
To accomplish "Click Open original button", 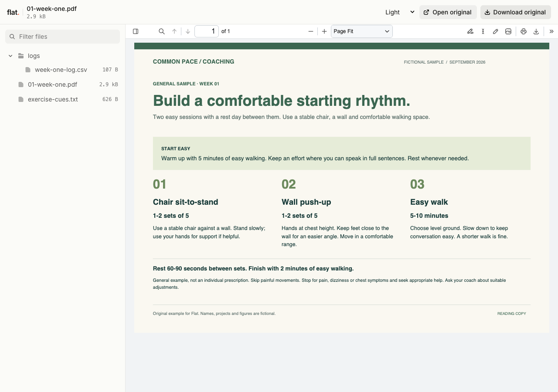I will (448, 12).
